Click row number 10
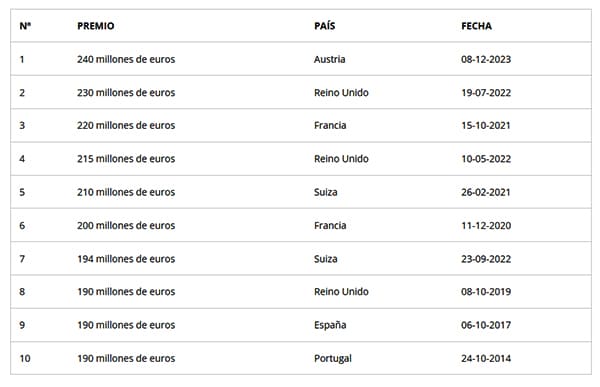 [x=25, y=358]
